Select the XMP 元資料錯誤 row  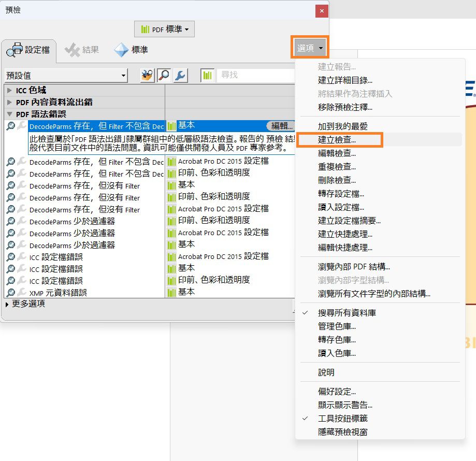pyautogui.click(x=150, y=292)
